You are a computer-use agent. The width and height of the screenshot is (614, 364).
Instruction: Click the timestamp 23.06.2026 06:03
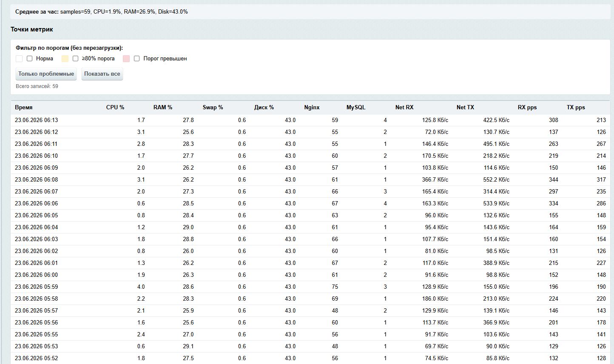(37, 239)
